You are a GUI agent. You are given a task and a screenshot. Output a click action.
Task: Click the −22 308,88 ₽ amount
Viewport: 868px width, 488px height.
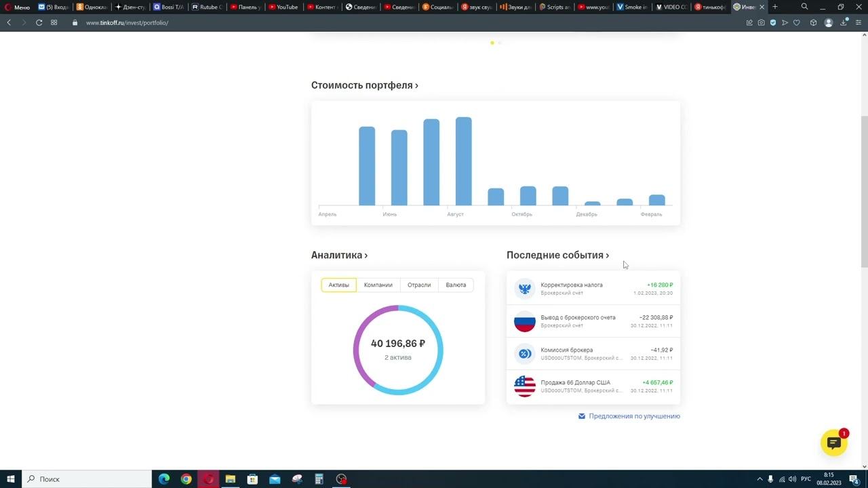pyautogui.click(x=656, y=318)
